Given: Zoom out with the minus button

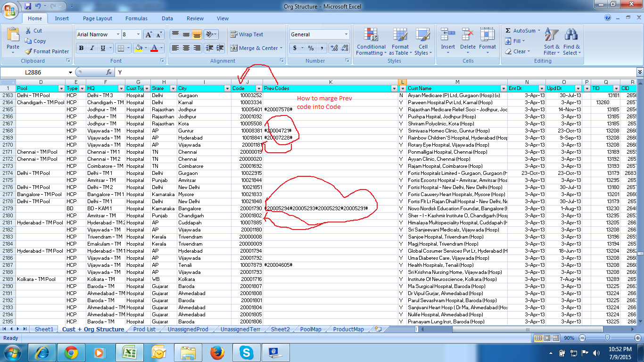Looking at the screenshot, I should tap(582, 338).
